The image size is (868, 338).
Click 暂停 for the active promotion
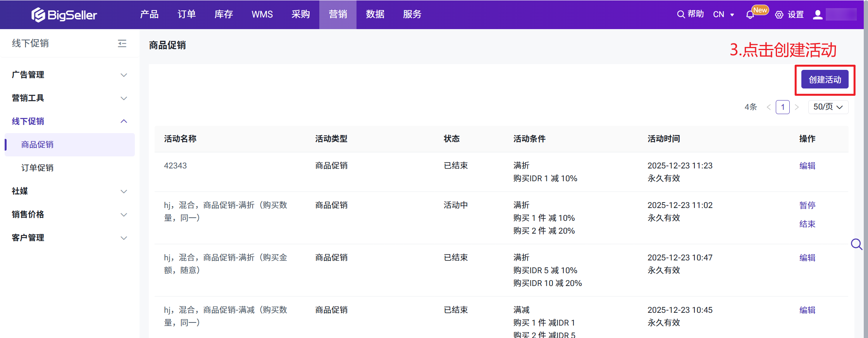[x=807, y=205]
